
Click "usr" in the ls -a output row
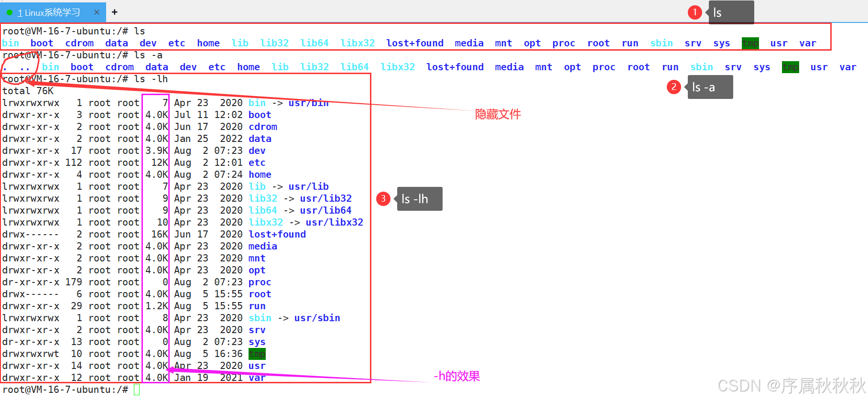click(819, 67)
